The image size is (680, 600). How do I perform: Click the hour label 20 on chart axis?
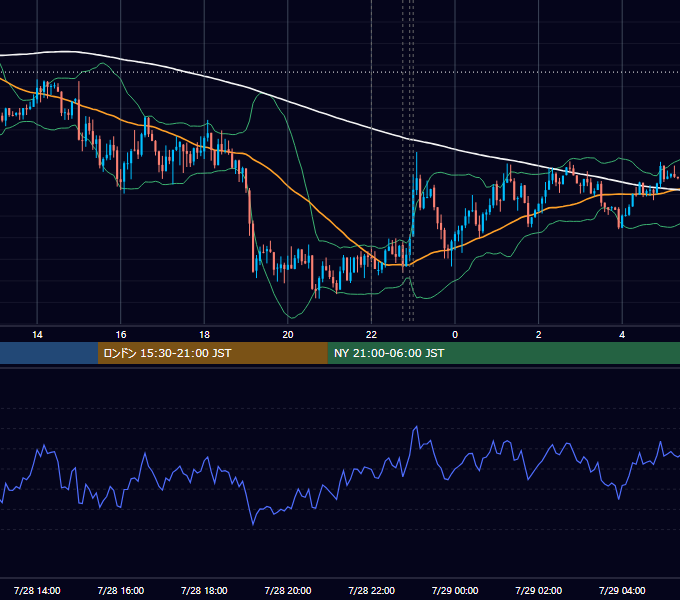click(x=288, y=335)
